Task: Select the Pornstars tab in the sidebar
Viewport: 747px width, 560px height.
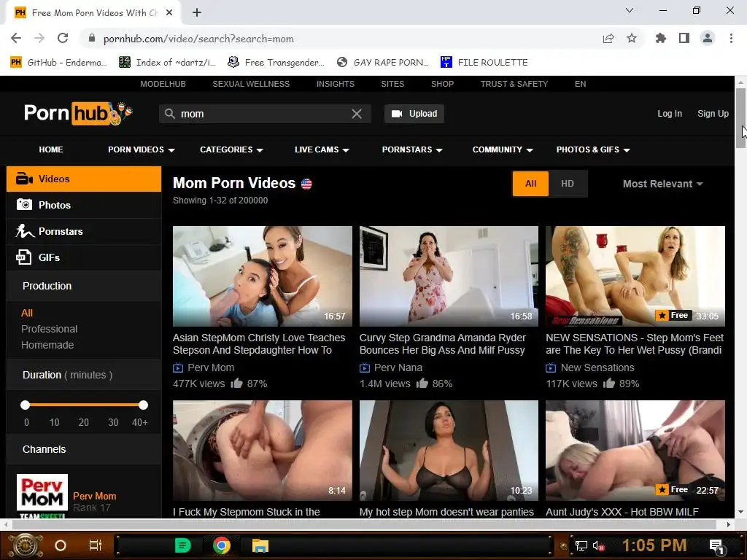Action: 84,231
